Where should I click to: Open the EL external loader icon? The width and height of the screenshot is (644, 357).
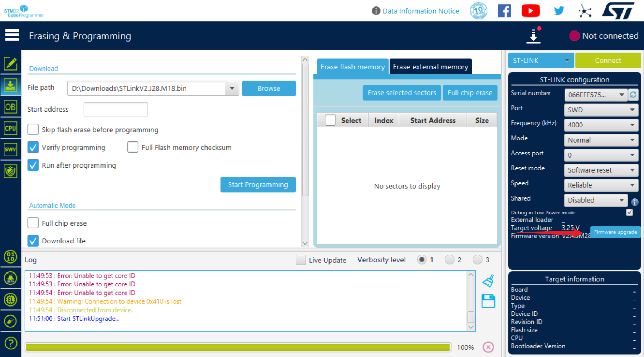[x=10, y=300]
